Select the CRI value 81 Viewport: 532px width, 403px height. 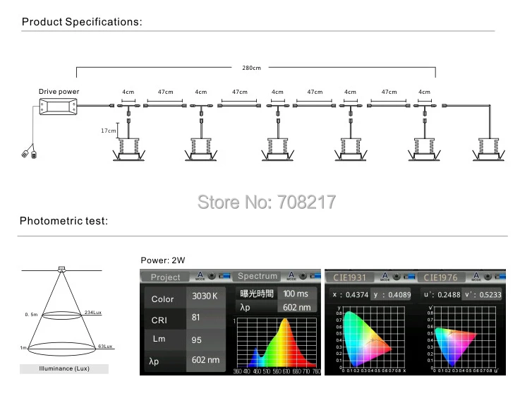[x=195, y=318]
